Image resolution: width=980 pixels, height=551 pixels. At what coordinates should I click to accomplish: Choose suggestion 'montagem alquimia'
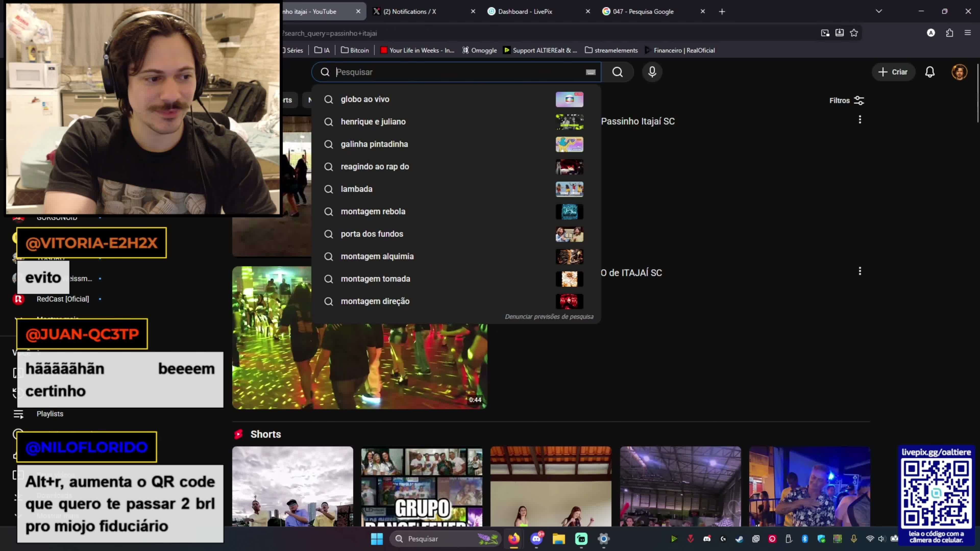coord(456,256)
